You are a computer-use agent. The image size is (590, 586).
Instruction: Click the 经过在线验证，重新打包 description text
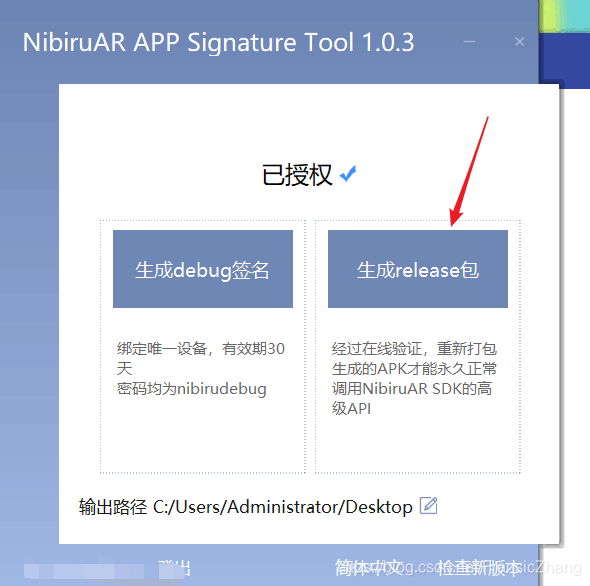[x=414, y=349]
